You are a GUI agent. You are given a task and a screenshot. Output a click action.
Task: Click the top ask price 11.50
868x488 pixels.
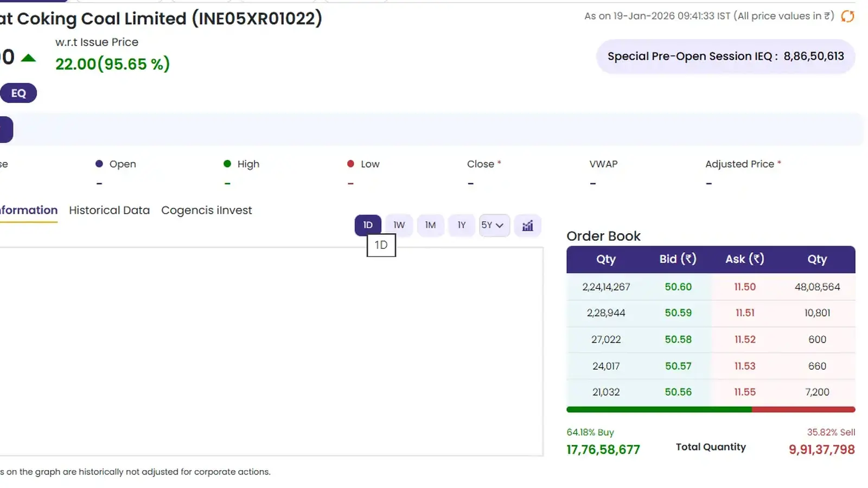[x=745, y=287]
